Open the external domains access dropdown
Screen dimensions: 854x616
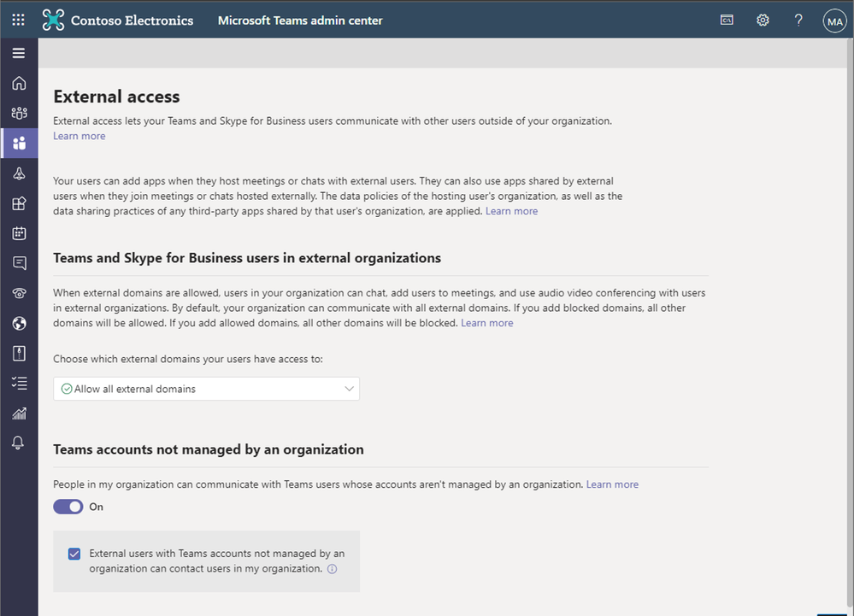tap(205, 388)
